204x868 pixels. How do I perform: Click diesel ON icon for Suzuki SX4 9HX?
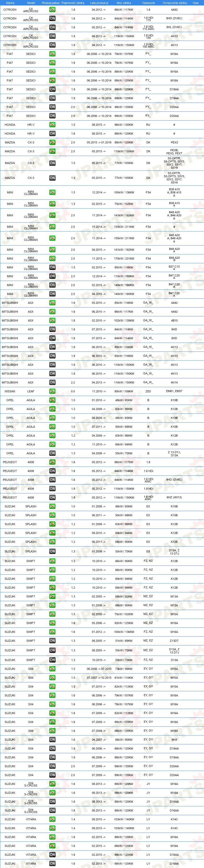(x=52, y=740)
